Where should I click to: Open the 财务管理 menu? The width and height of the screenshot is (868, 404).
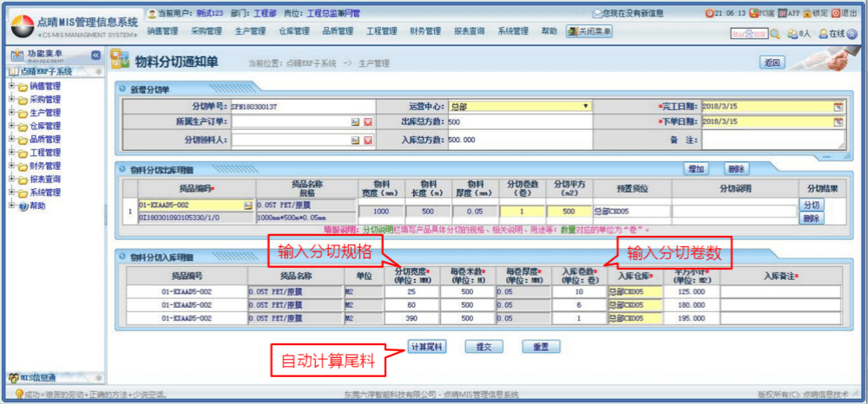pyautogui.click(x=424, y=31)
